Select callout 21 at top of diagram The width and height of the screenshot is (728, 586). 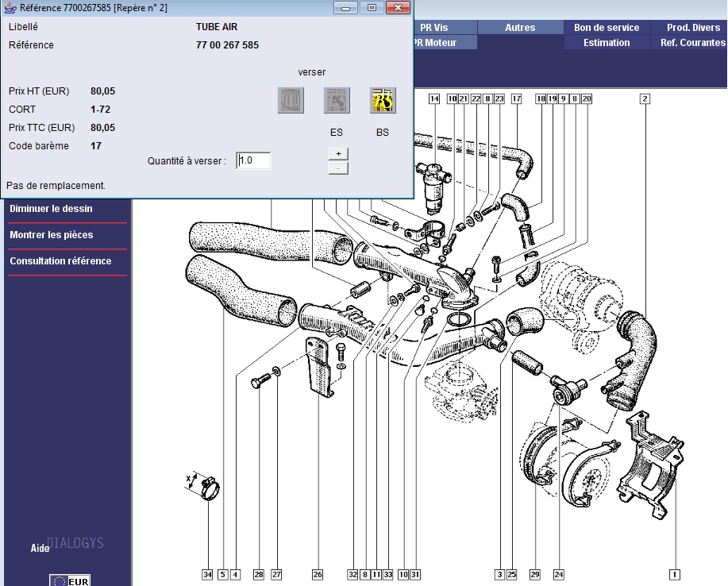(464, 98)
